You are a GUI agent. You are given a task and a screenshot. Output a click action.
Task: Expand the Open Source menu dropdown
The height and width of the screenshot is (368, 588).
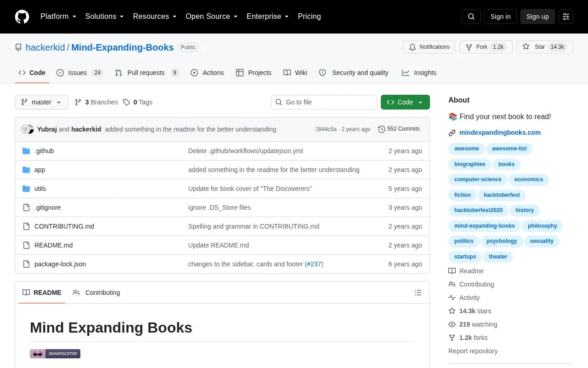coord(212,17)
